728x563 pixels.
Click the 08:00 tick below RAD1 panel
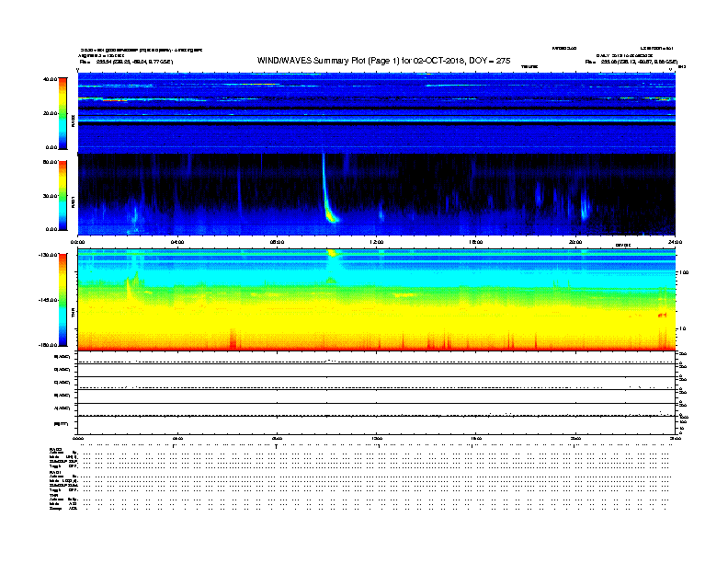click(278, 242)
